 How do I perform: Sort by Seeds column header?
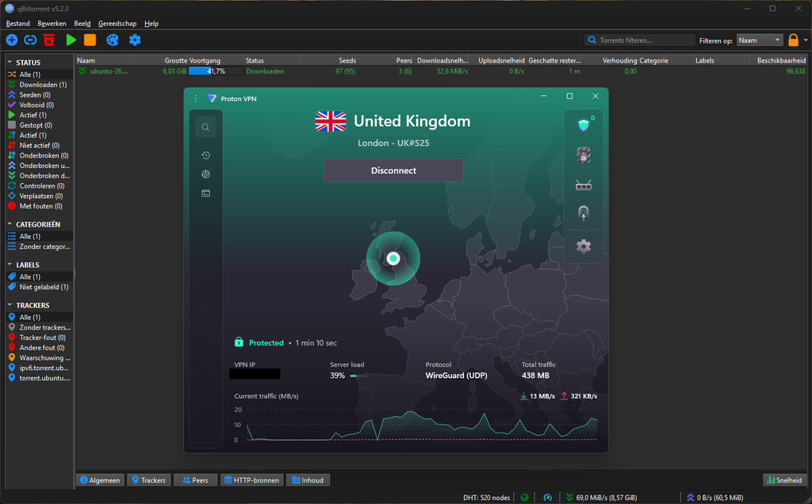pos(328,60)
